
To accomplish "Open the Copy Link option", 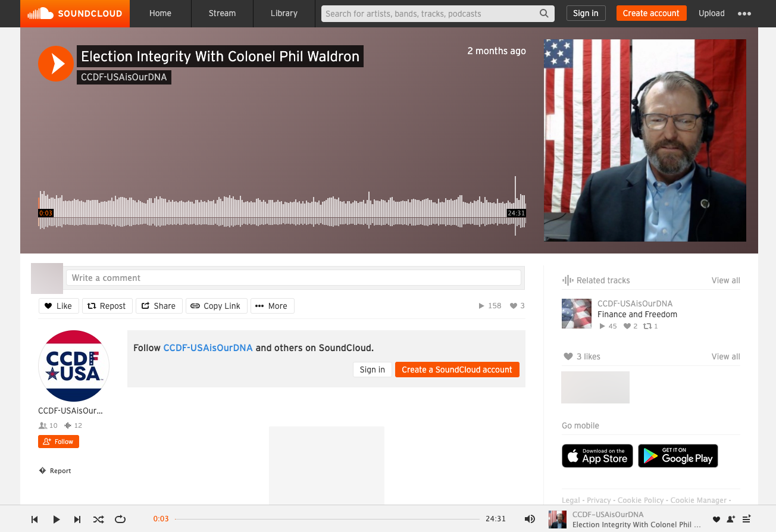I will point(216,305).
